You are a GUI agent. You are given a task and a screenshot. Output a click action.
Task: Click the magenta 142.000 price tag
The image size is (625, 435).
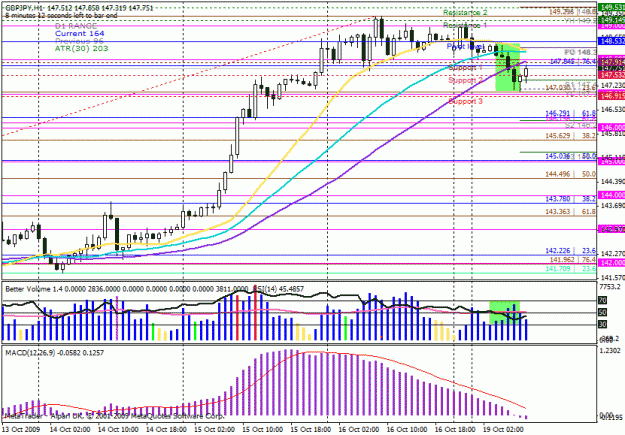click(x=611, y=263)
